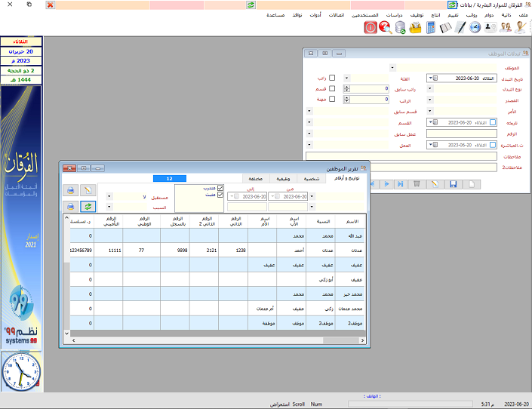Click the save floppy disk icon
Viewport: 532px width, 409px height.
[x=453, y=183]
